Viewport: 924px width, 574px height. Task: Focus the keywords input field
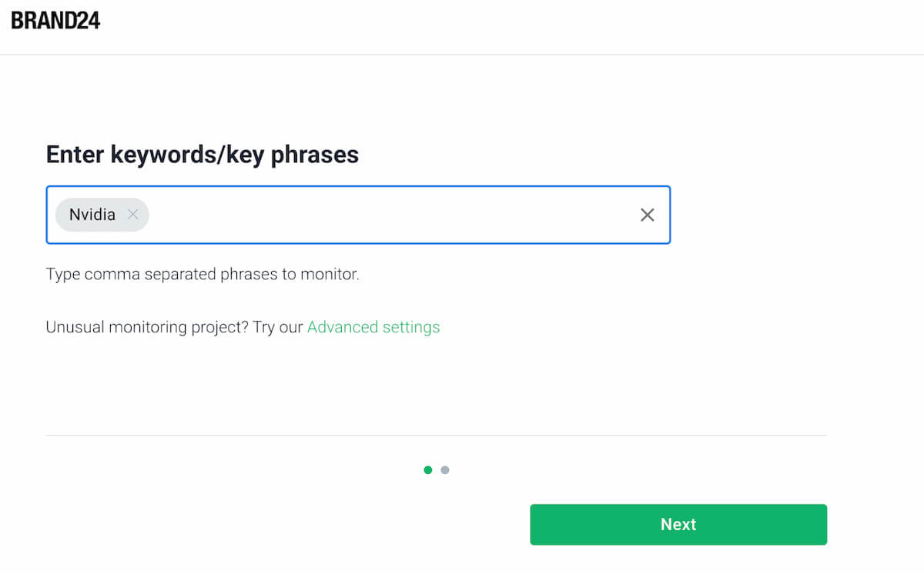pyautogui.click(x=385, y=215)
